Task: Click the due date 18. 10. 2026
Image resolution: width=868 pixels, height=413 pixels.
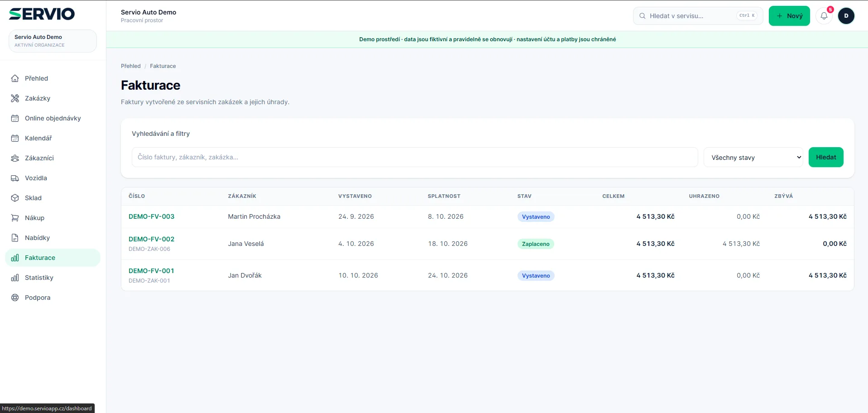Action: pos(448,244)
